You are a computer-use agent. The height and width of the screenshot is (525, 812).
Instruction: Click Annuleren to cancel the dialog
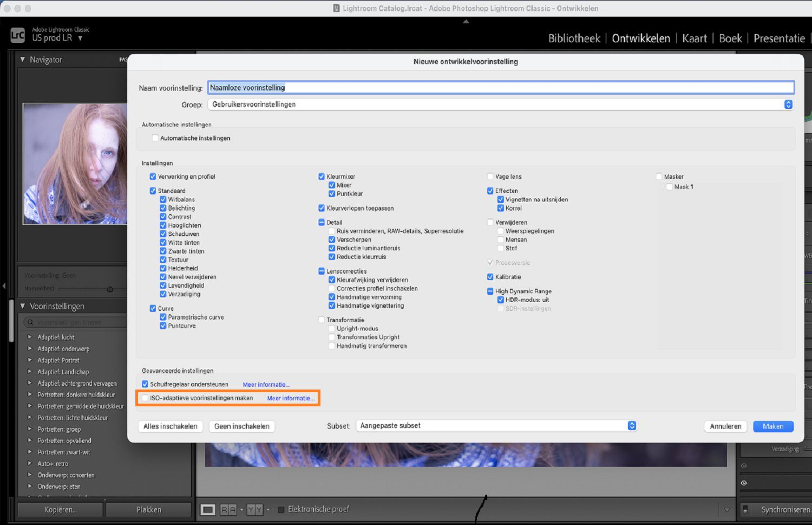click(x=725, y=426)
